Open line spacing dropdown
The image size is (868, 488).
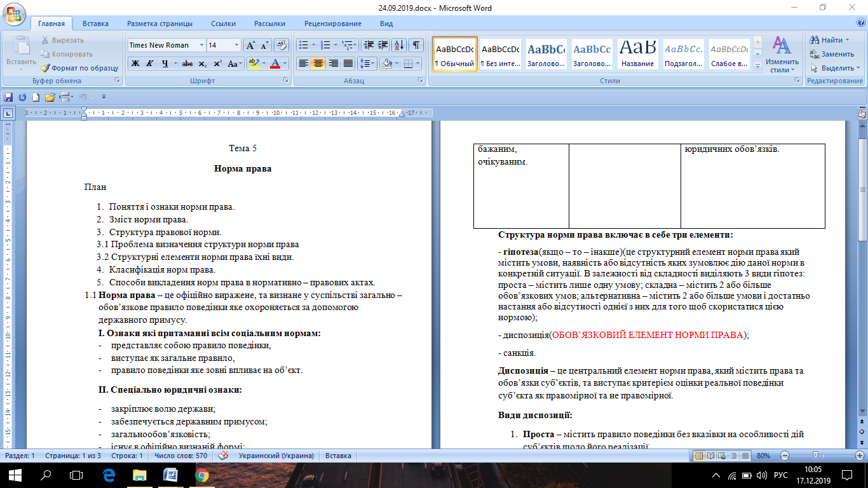367,64
